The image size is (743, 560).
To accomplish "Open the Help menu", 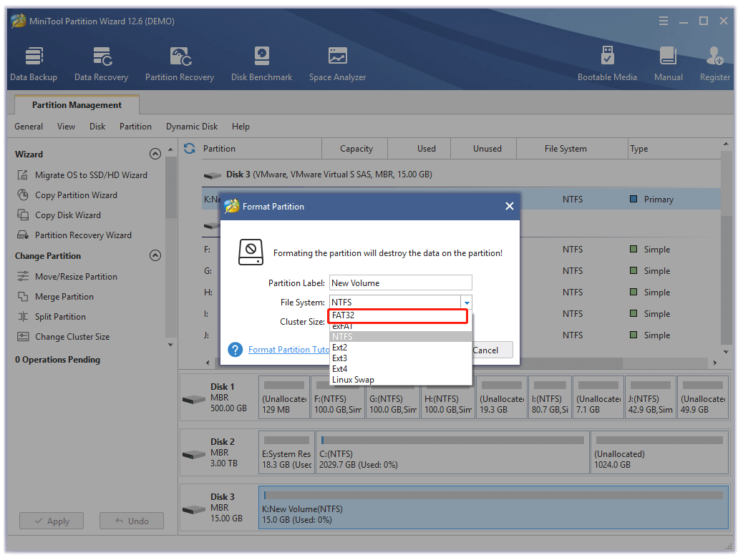I will [x=241, y=127].
